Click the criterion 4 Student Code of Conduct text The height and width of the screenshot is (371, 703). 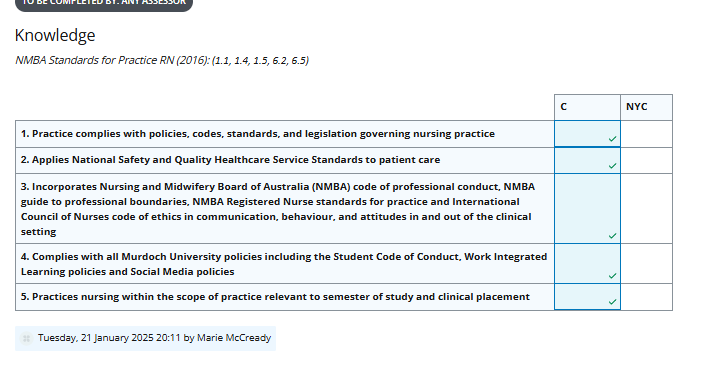(x=284, y=264)
